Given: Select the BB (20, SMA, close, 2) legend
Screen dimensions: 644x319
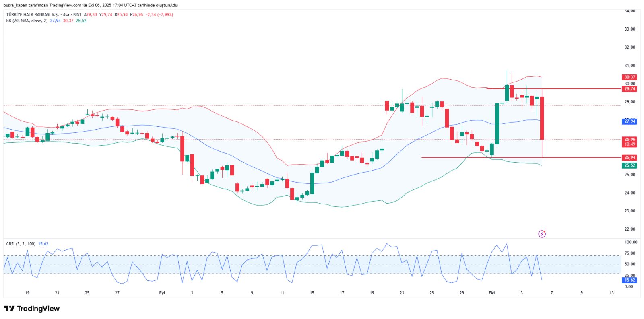Looking at the screenshot, I should 27,21.
